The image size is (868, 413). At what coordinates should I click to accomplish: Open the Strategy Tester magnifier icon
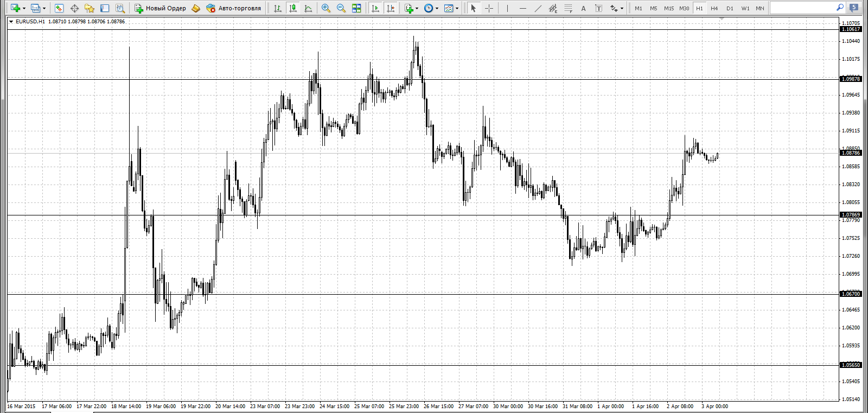[120, 8]
